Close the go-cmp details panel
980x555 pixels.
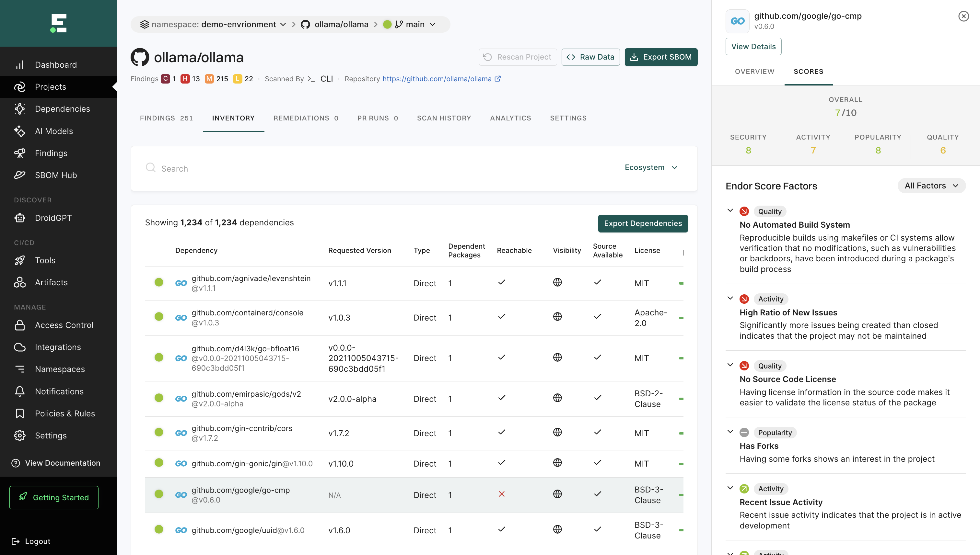(x=963, y=16)
